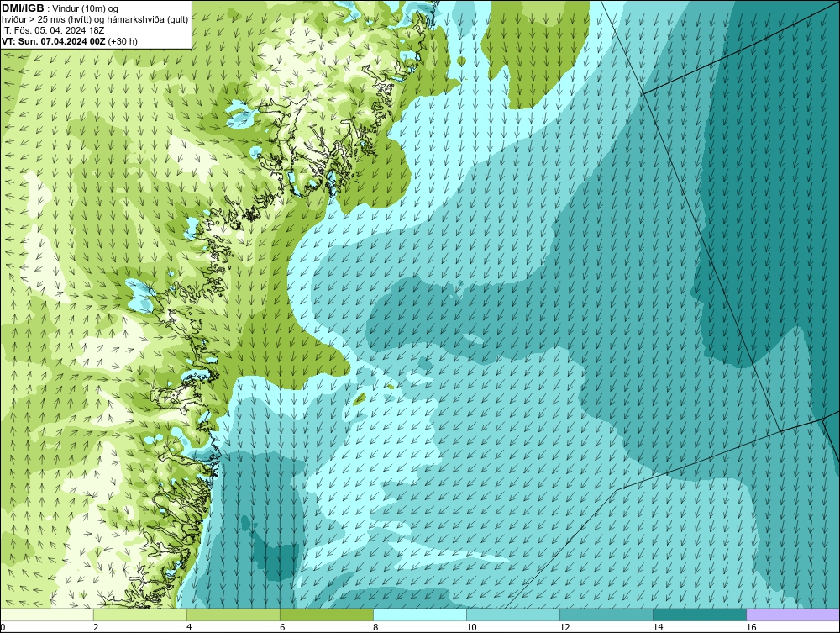840x633 pixels.
Task: Click the 14–16 m/s dark teal legend swatch
Action: [700, 615]
